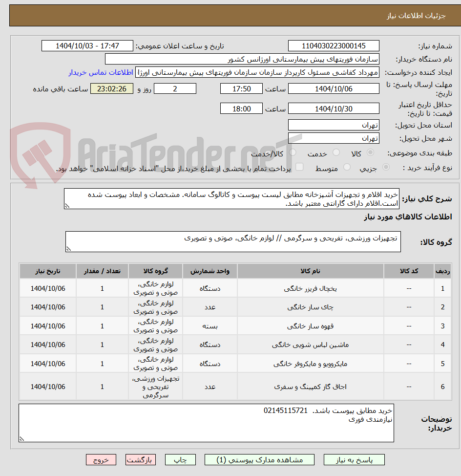Click the resize grip of گروه کالا box
The width and height of the screenshot is (461, 476).
click(x=68, y=248)
